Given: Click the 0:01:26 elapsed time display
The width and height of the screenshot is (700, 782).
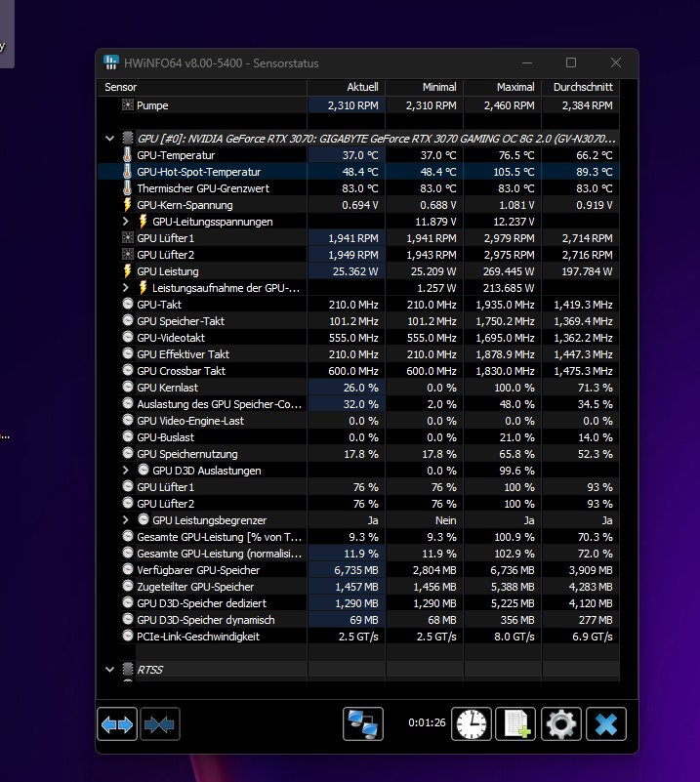Looking at the screenshot, I should [427, 722].
